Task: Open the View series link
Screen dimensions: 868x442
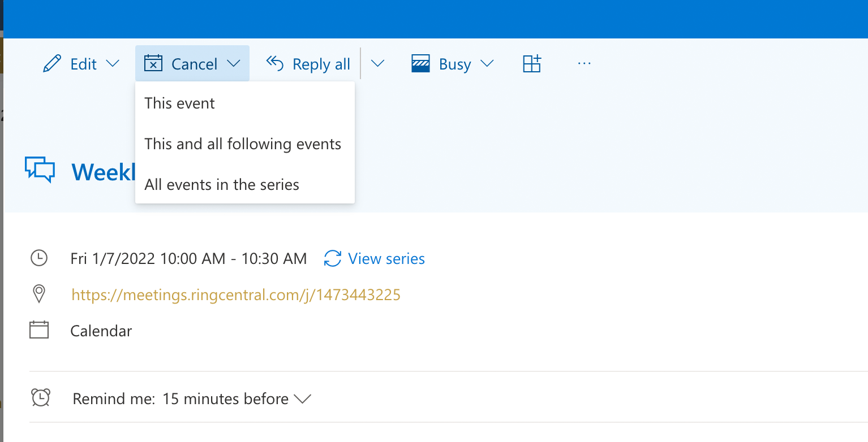Action: pyautogui.click(x=386, y=259)
